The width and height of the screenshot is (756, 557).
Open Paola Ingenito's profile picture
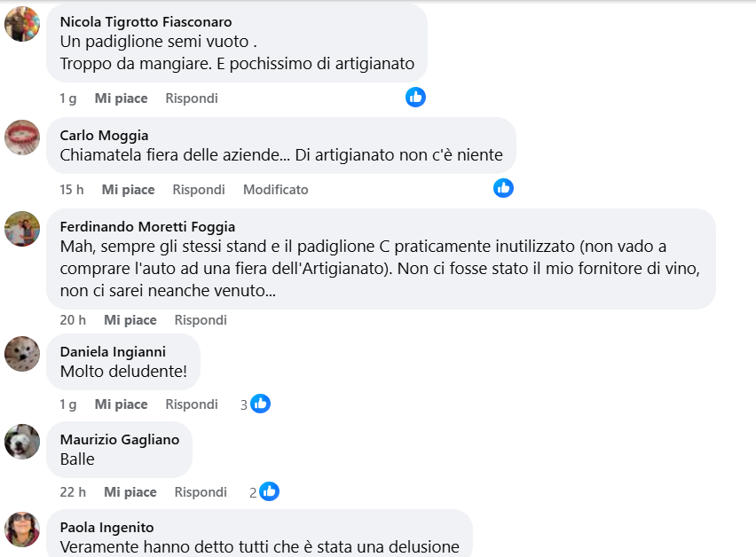coord(22,529)
